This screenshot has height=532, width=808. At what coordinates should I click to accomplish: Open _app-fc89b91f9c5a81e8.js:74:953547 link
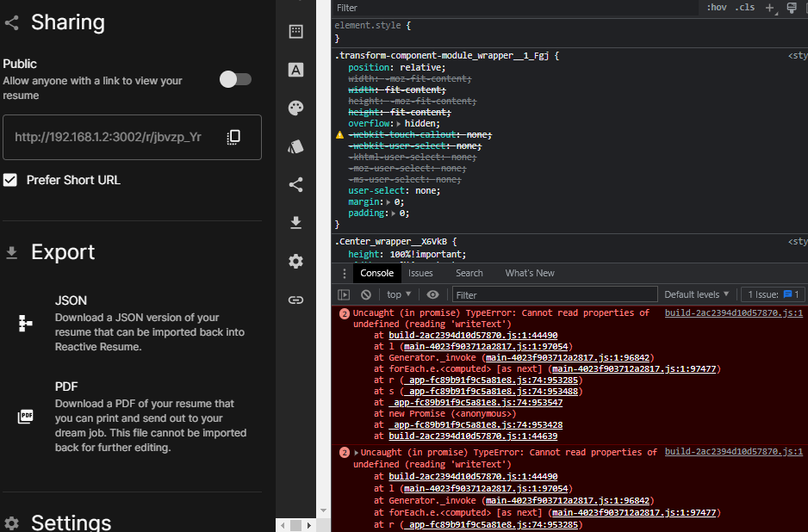tap(475, 403)
